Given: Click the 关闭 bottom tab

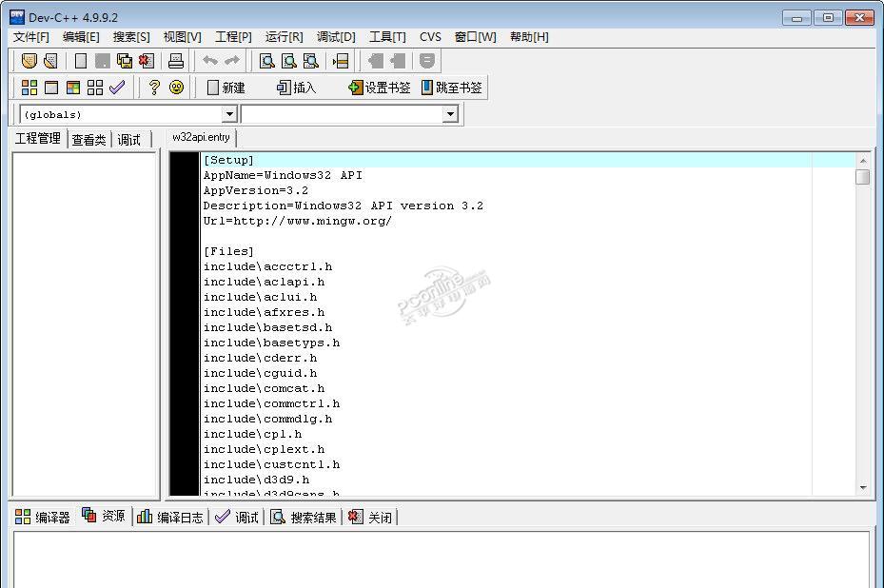Looking at the screenshot, I should pos(370,517).
